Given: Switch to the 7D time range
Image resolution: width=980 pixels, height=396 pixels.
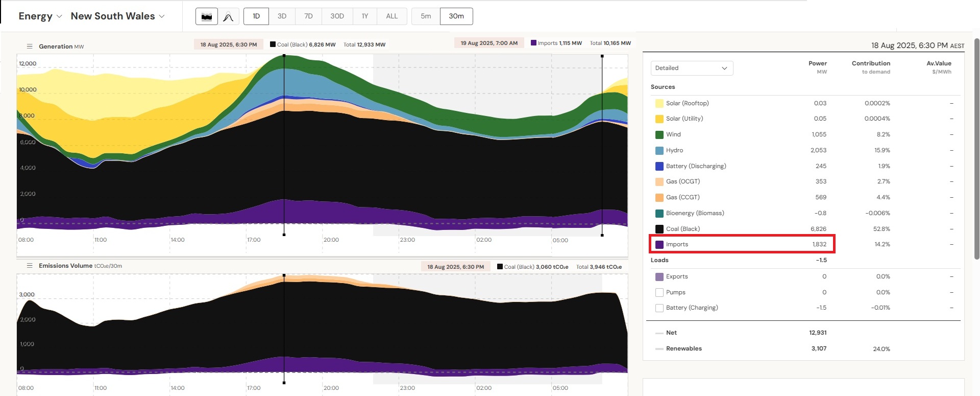Looking at the screenshot, I should coord(308,16).
